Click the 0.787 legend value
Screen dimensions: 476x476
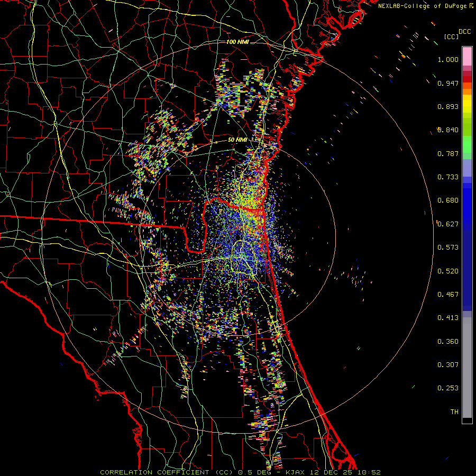pos(448,153)
